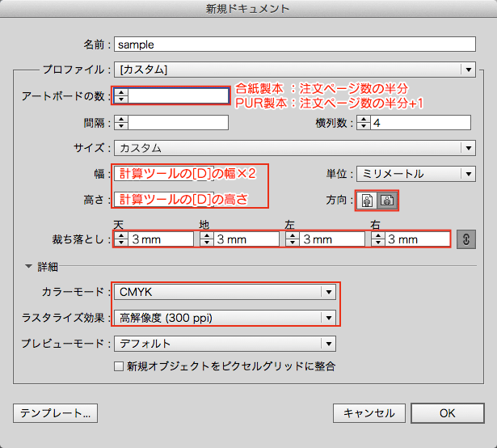Click the テンプレート (Templates) button
Screen dimensions: 497x448
pyautogui.click(x=55, y=413)
